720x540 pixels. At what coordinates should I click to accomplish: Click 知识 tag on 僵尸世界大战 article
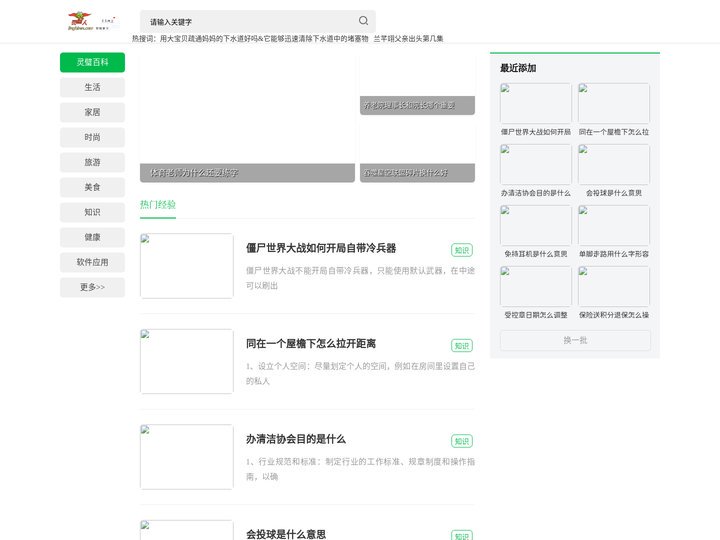[461, 250]
